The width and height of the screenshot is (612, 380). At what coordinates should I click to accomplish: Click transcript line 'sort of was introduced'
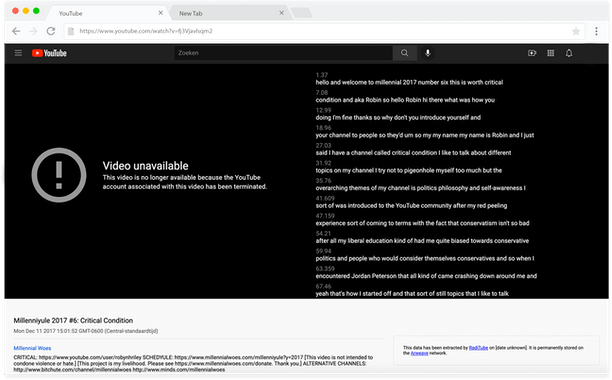click(x=411, y=205)
